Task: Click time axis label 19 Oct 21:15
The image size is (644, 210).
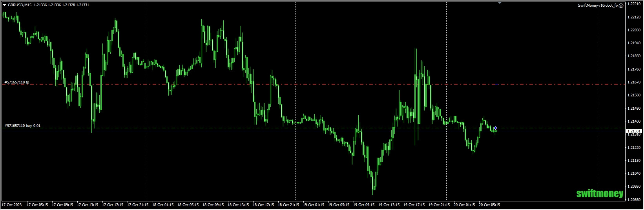Action: (x=440, y=205)
